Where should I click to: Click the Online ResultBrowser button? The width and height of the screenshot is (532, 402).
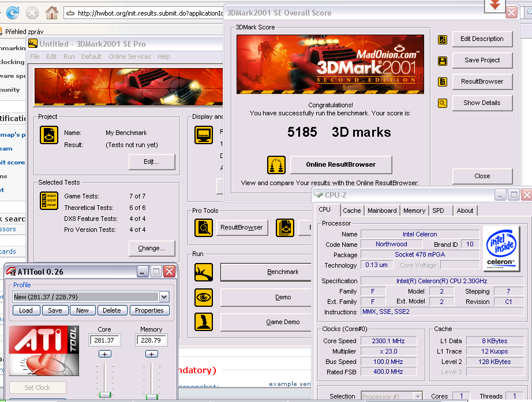click(x=341, y=165)
